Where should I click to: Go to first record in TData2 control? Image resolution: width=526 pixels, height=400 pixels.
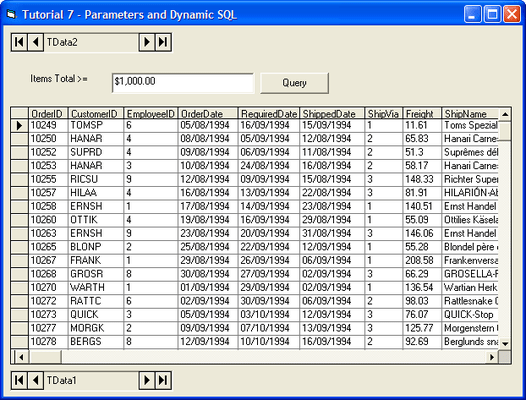(19, 42)
